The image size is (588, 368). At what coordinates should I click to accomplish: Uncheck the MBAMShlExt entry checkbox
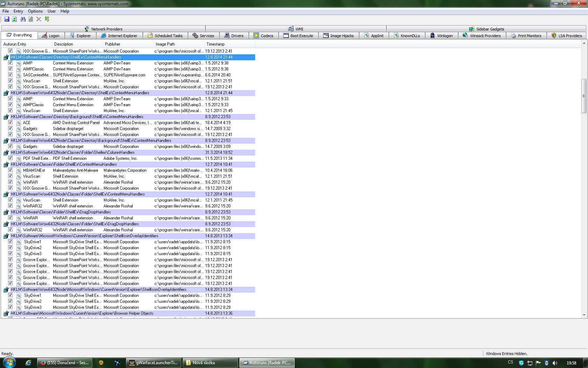coord(10,170)
